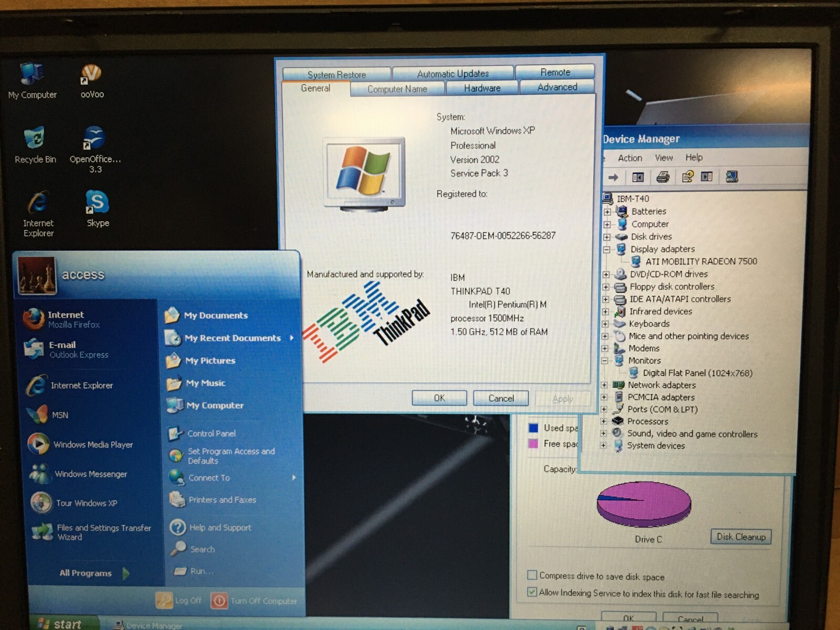The image size is (840, 630).
Task: Select IBM-T40 root node
Action: [x=626, y=198]
